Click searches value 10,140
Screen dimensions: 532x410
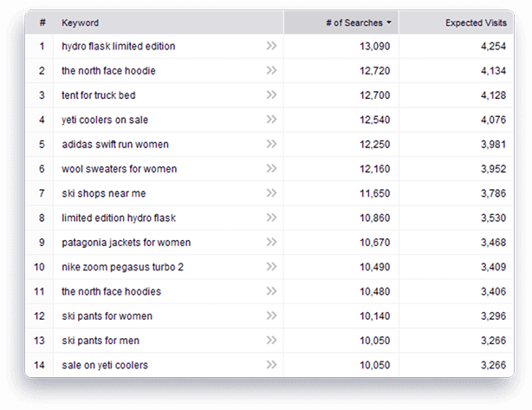point(375,316)
